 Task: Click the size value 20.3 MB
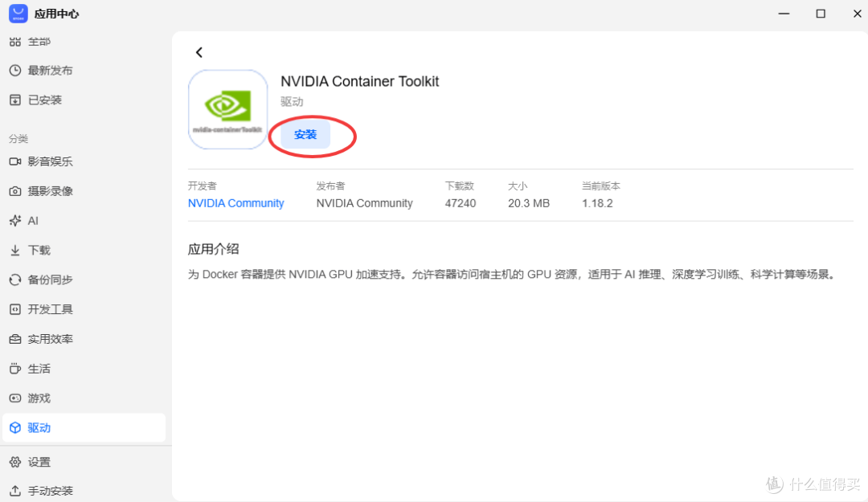(x=529, y=203)
